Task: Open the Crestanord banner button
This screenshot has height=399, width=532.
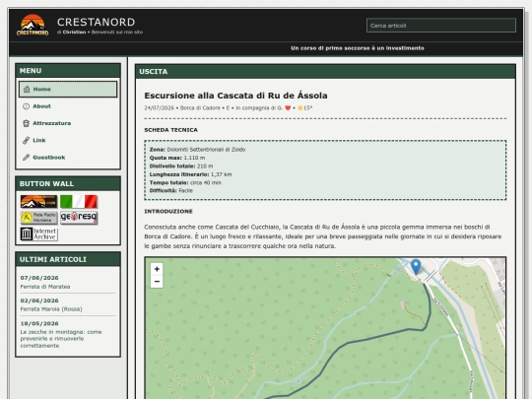Action: tap(38, 201)
